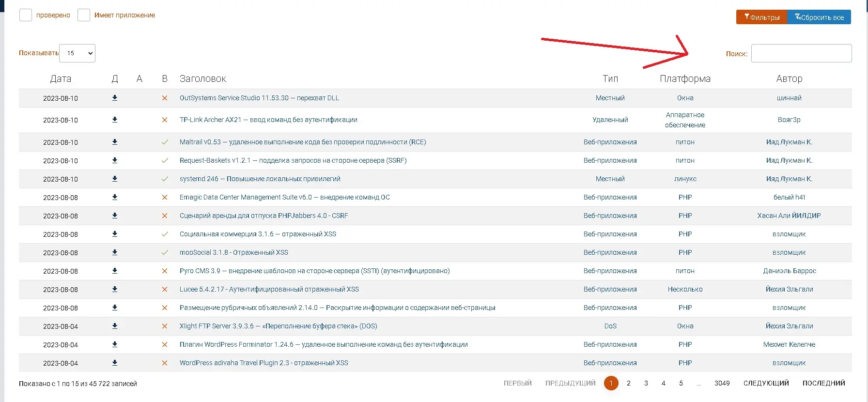The image size is (868, 402).
Task: Click unverified X mark for Xlight FTP row
Action: coord(165,326)
